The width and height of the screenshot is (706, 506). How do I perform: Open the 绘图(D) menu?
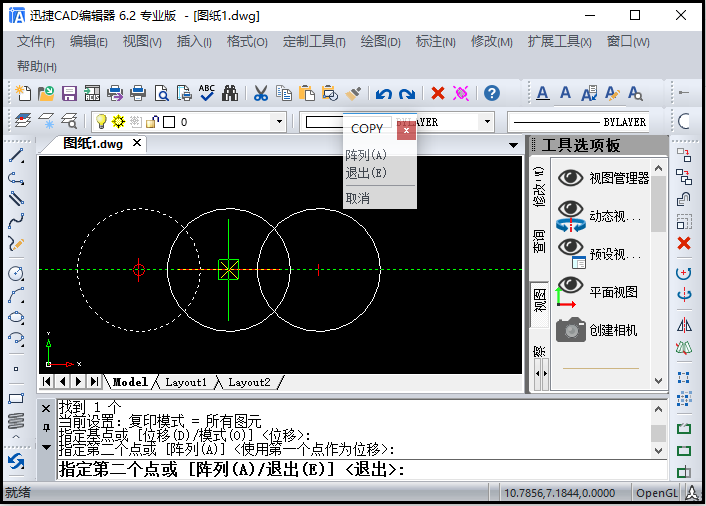[380, 41]
